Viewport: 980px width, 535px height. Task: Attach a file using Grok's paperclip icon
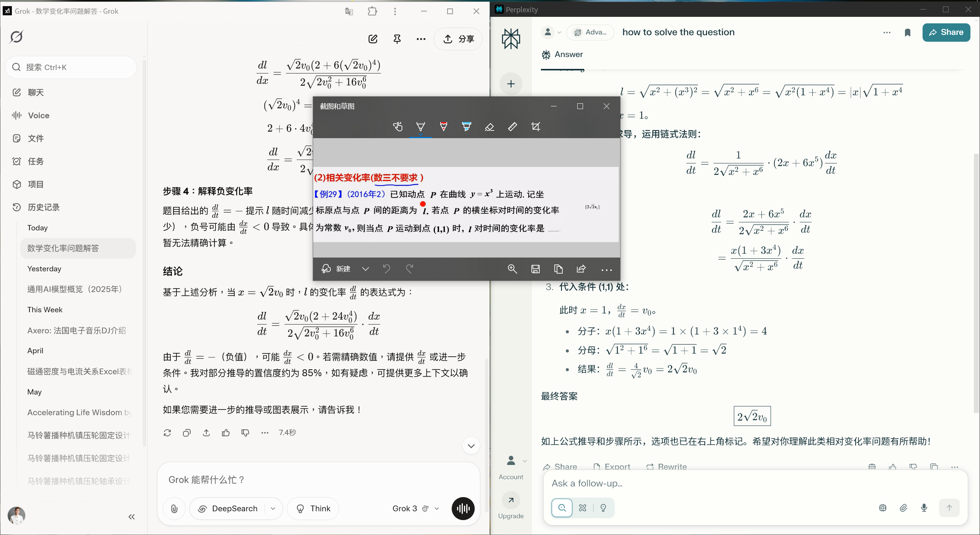click(x=174, y=509)
